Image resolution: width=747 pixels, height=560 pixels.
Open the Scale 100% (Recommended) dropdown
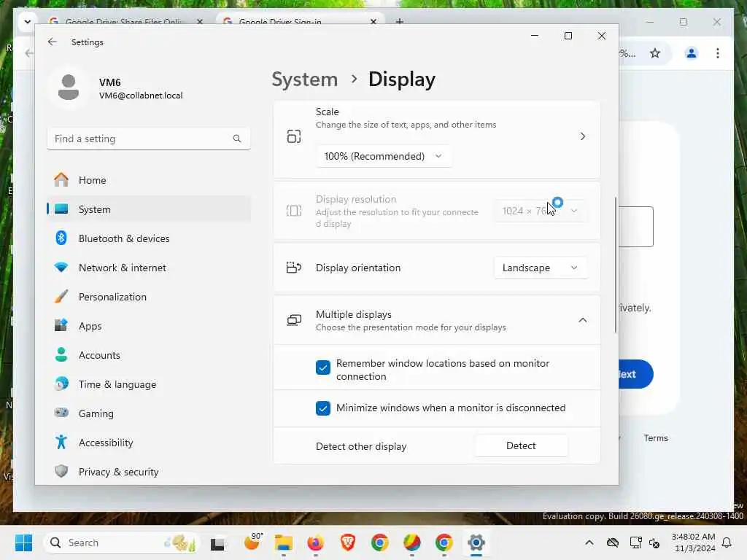[384, 156]
